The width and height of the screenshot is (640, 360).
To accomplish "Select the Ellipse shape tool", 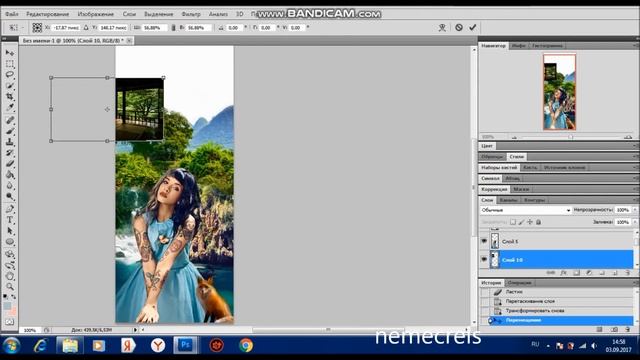I will (10, 242).
